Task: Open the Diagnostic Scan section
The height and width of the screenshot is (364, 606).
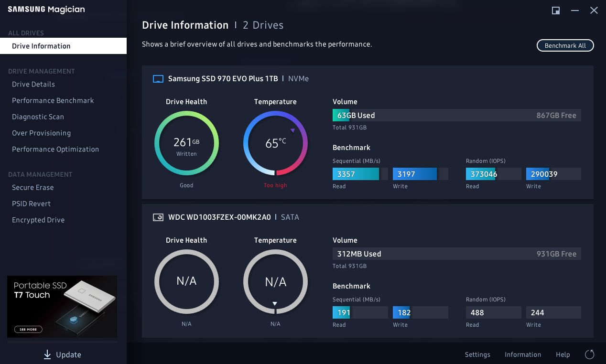Action: [38, 117]
